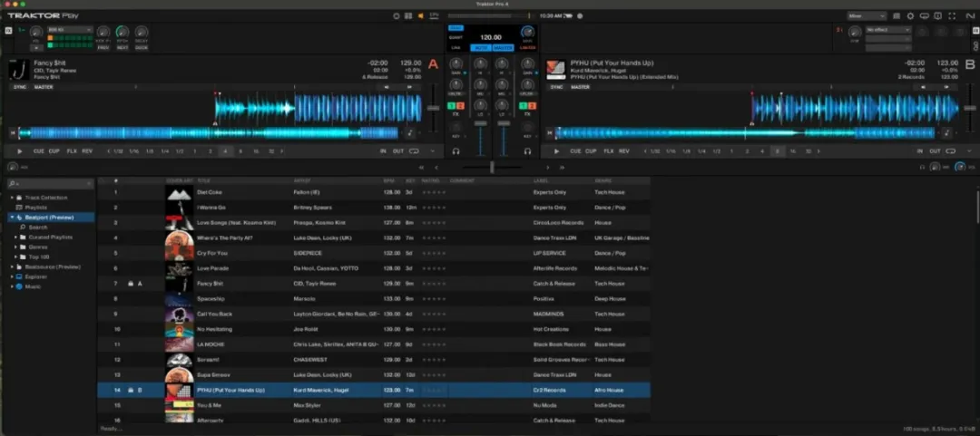Toggle FX unit 2 for Deck A
980x436 pixels.
click(461, 106)
